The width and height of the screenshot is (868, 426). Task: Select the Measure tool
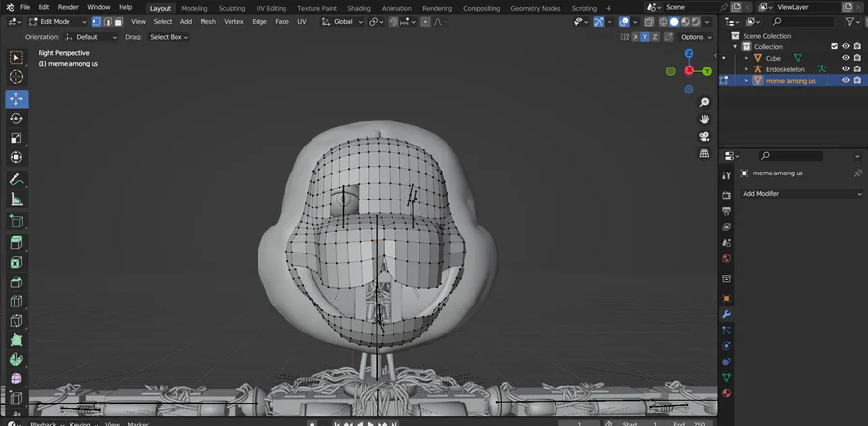pos(16,200)
